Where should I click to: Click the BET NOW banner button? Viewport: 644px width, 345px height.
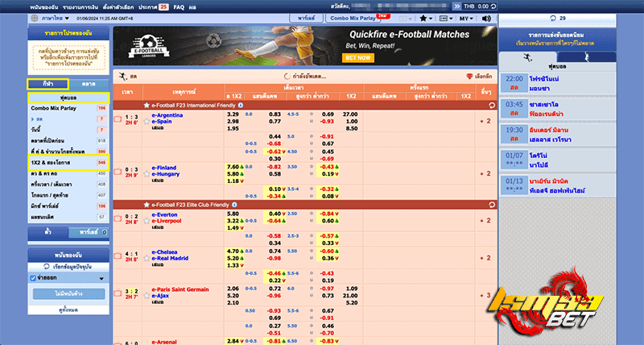coord(357,58)
